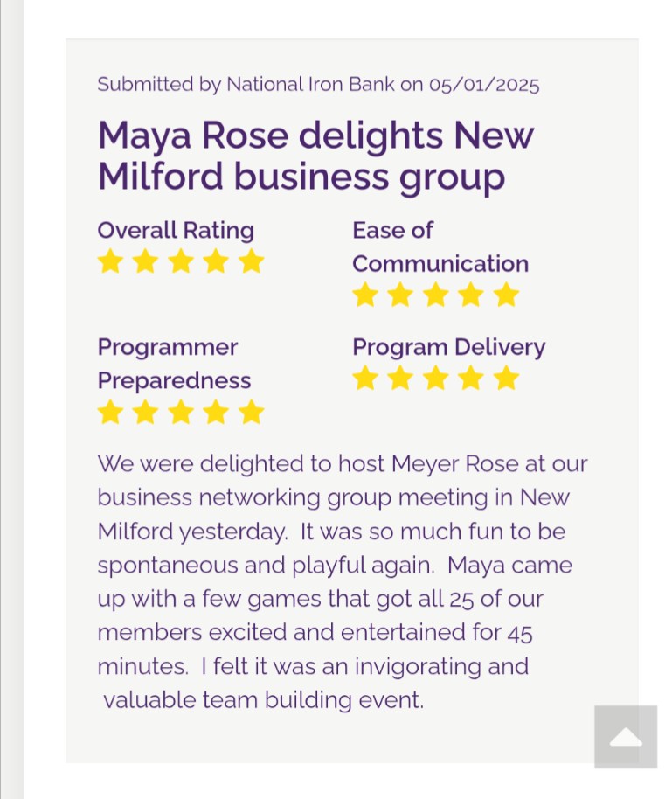
Task: Click last star under Ease of Communication
Action: point(506,295)
